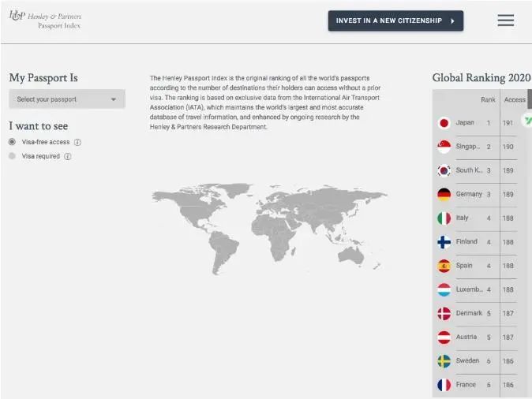The width and height of the screenshot is (532, 399).
Task: Click the Rank column header
Action: (x=488, y=99)
